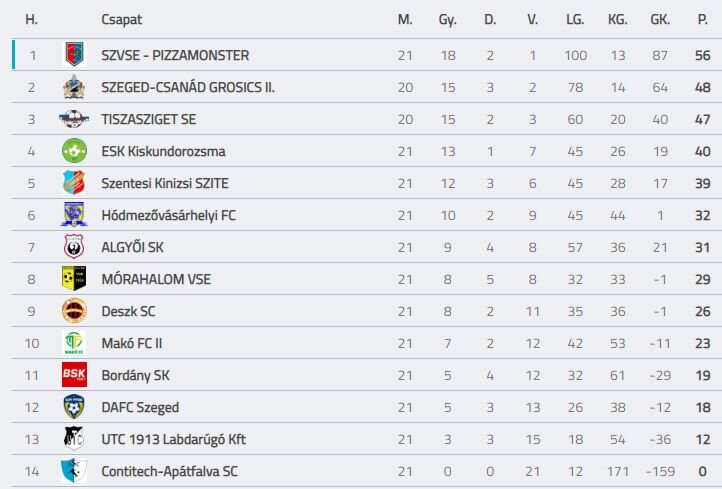The height and width of the screenshot is (489, 722).
Task: Click the ESK Kiskundorozsma green logo
Action: click(74, 151)
